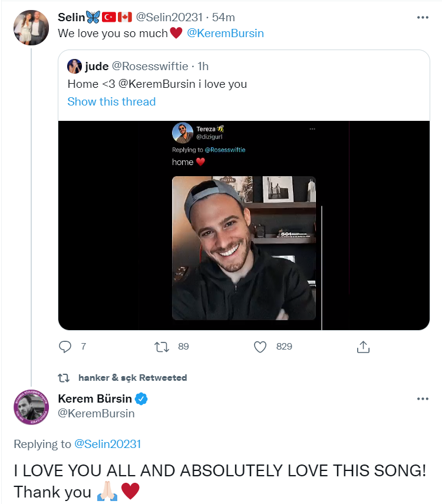Click jude's small avatar in quoted tweet
The width and height of the screenshot is (442, 504).
point(74,67)
